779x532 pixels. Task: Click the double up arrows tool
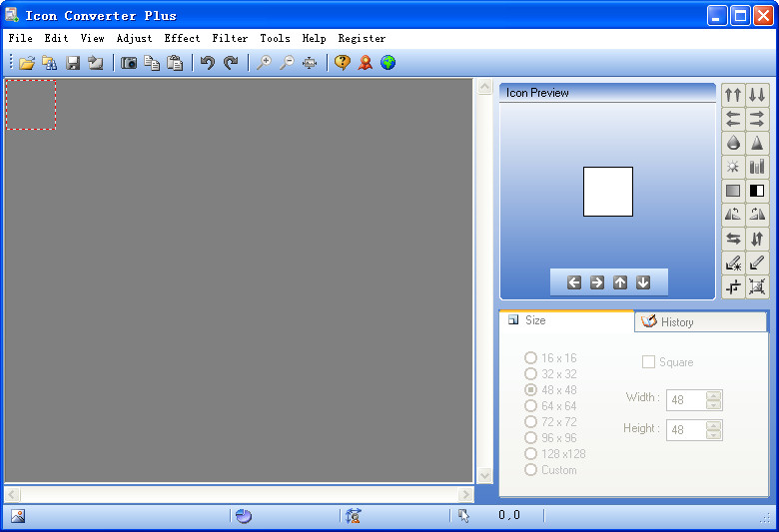[x=733, y=95]
